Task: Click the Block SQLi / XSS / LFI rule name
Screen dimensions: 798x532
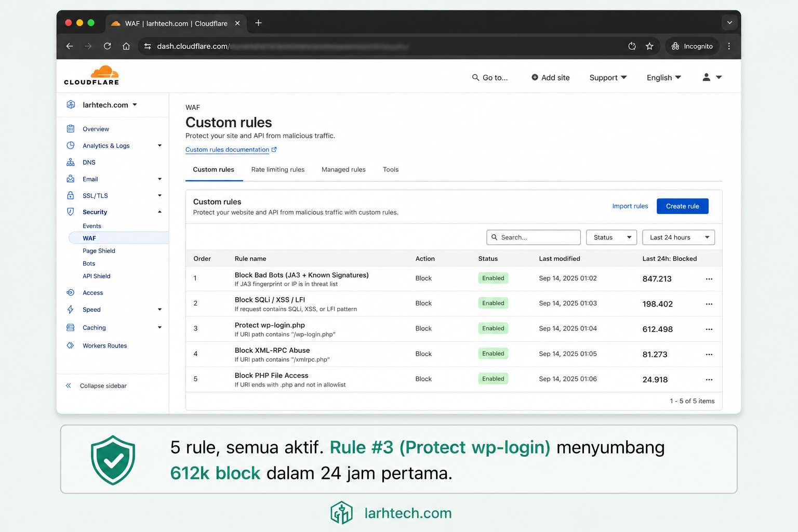Action: point(270,300)
